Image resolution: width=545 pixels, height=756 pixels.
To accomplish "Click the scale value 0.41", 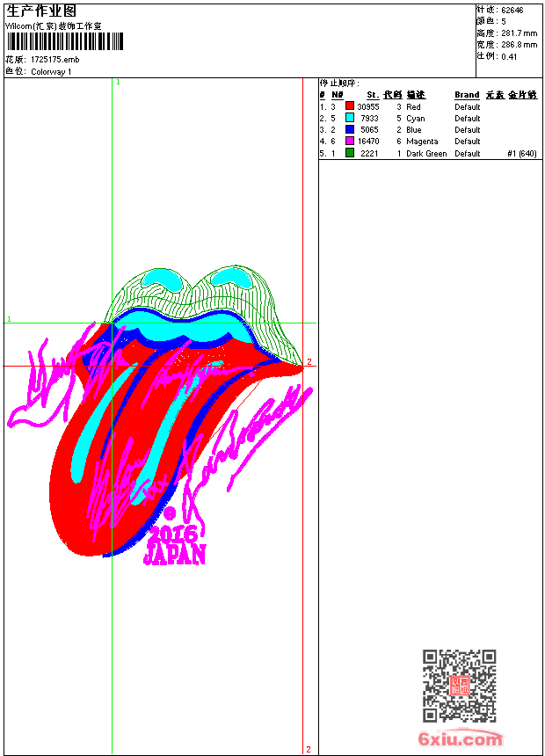I will tap(509, 57).
